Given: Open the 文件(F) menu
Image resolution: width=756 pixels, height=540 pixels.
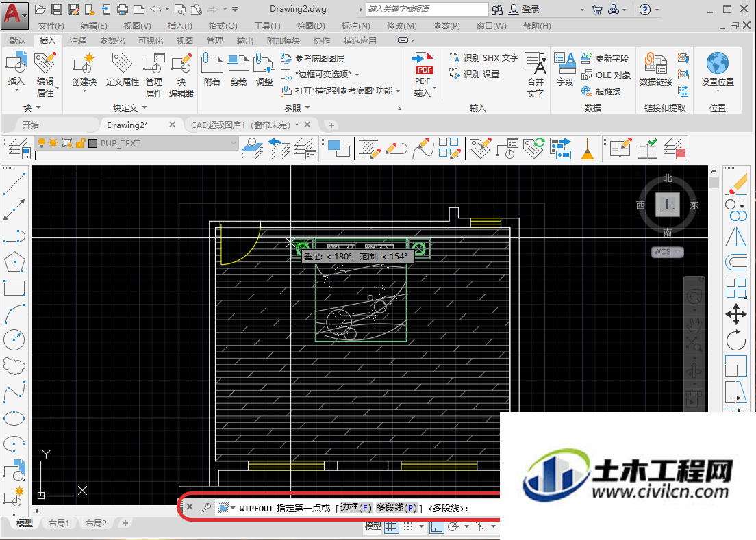Looking at the screenshot, I should 51,26.
